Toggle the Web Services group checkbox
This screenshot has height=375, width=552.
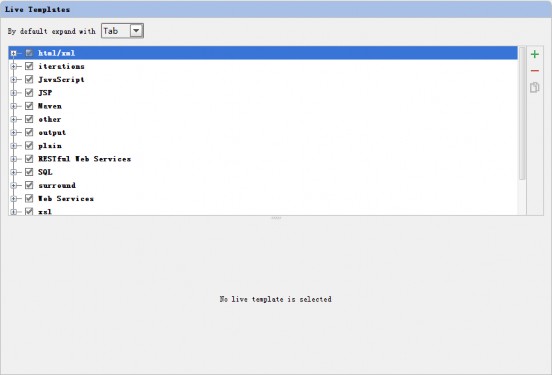click(29, 198)
